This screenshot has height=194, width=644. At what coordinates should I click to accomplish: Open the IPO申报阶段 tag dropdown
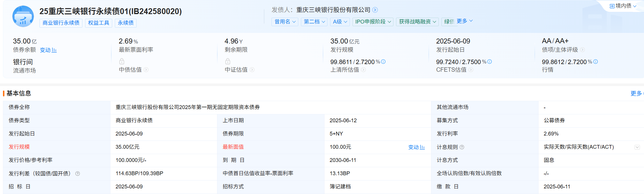[373, 22]
